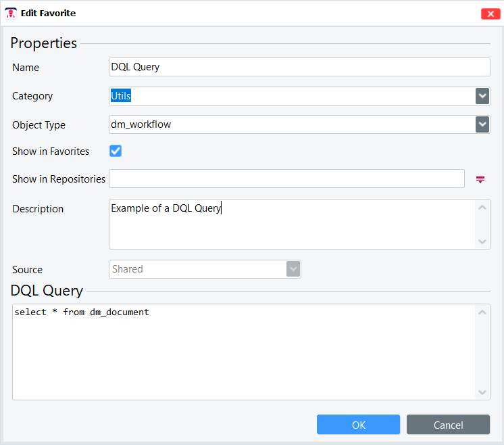504x445 pixels.
Task: Uncheck the Show in Favorites checkbox
Action: point(116,151)
